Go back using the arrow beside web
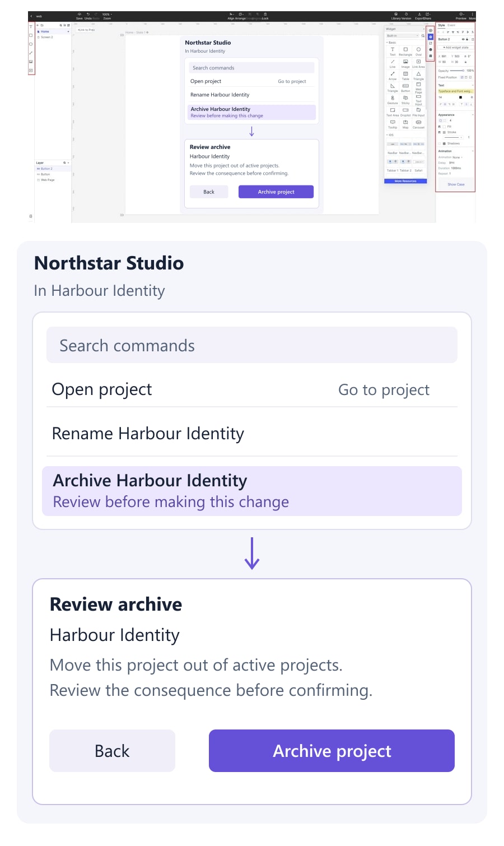 click(x=31, y=16)
